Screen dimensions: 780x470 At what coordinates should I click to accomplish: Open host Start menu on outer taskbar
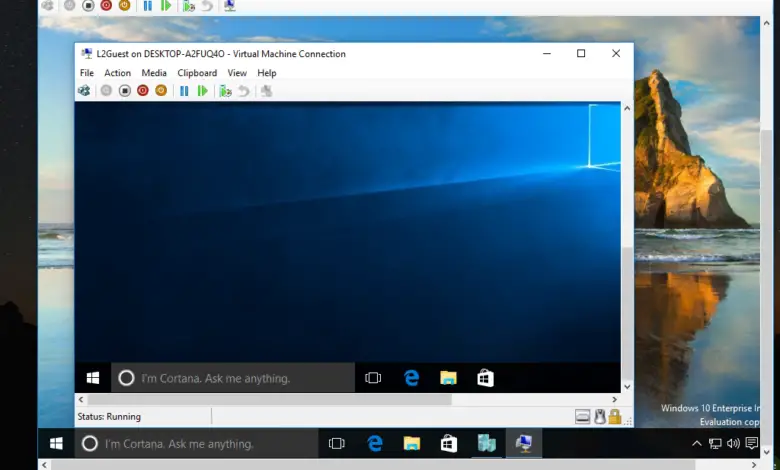[x=56, y=443]
